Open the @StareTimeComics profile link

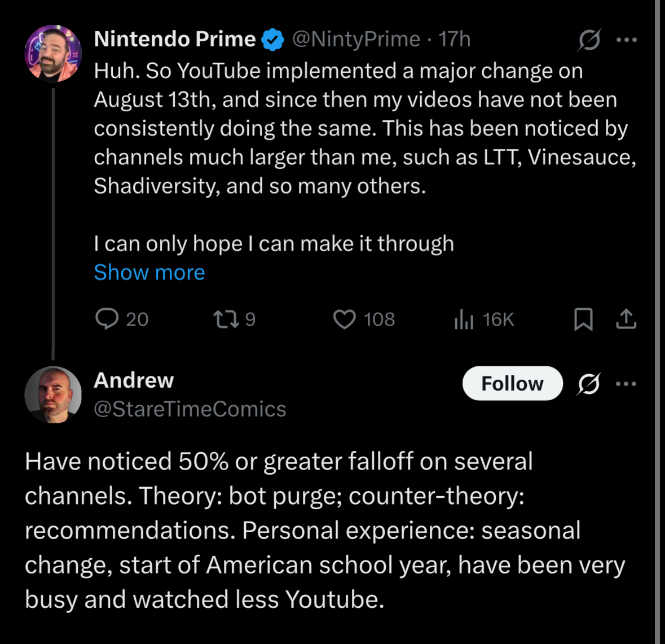[x=190, y=409]
